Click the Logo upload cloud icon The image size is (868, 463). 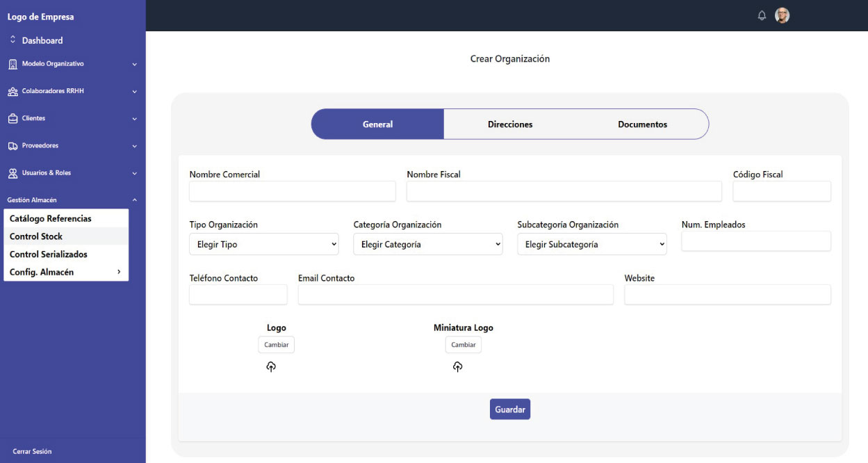[x=271, y=367]
